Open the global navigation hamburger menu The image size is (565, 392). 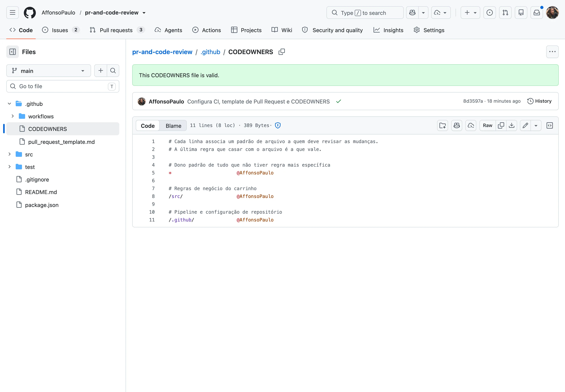(13, 13)
